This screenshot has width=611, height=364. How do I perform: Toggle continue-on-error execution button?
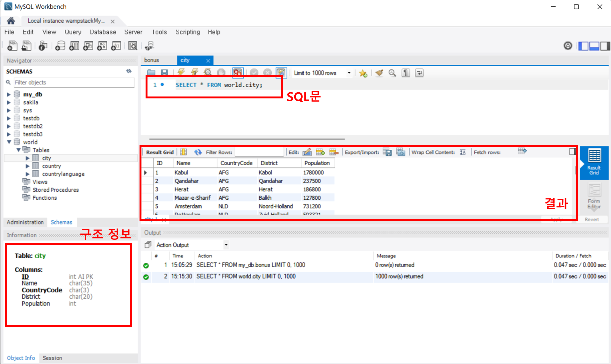click(x=238, y=73)
